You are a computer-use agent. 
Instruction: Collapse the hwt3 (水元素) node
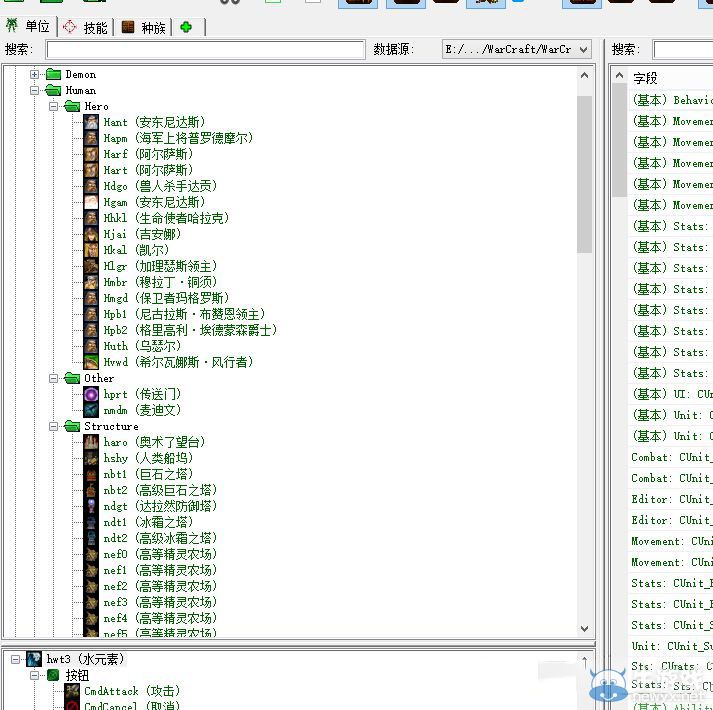point(15,659)
